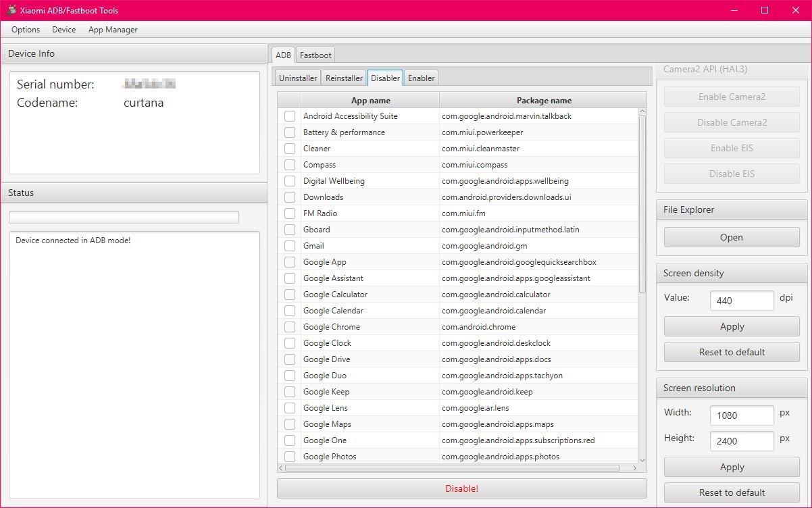Viewport: 812px width, 508px height.
Task: Open the Device menu
Action: 64,30
